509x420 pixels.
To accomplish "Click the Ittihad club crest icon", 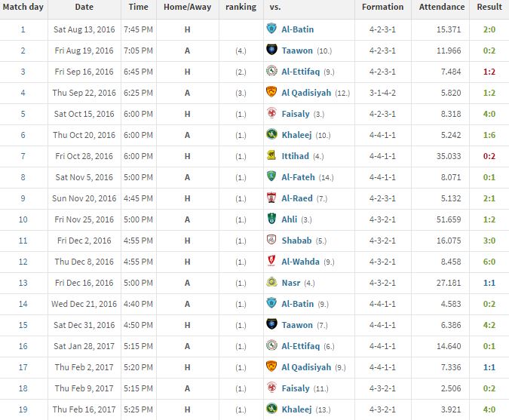I will pyautogui.click(x=271, y=155).
